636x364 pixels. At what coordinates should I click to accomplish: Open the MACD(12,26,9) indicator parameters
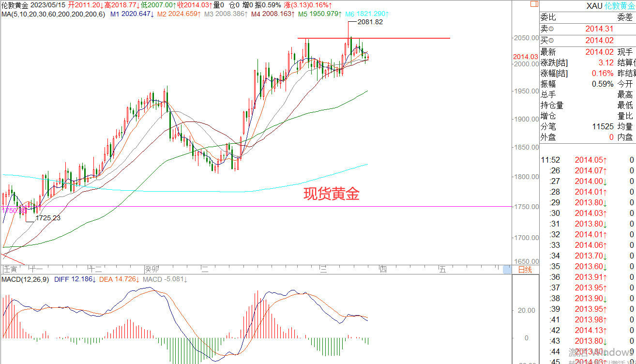coord(25,279)
